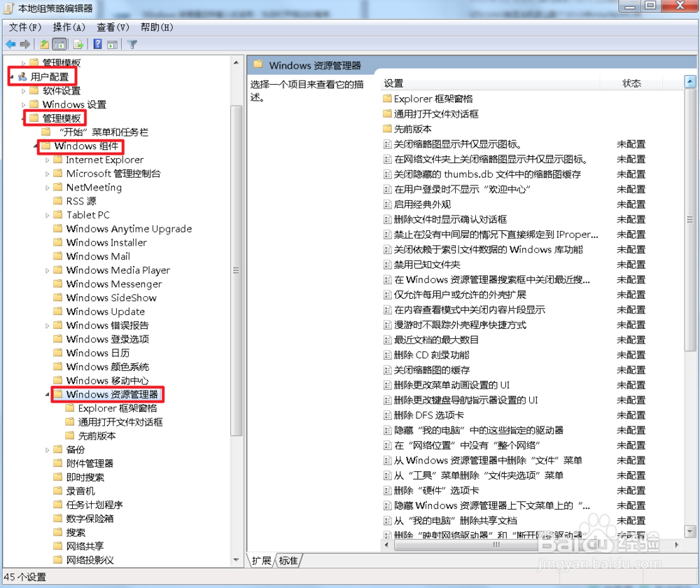
Task: Toggle the Show/Hide console tree icon
Action: pos(59,44)
